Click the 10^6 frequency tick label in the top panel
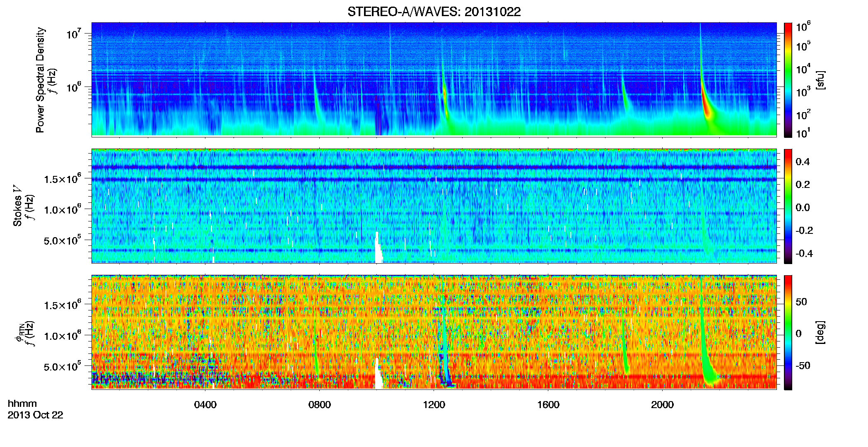This screenshot has width=868, height=447. [73, 87]
